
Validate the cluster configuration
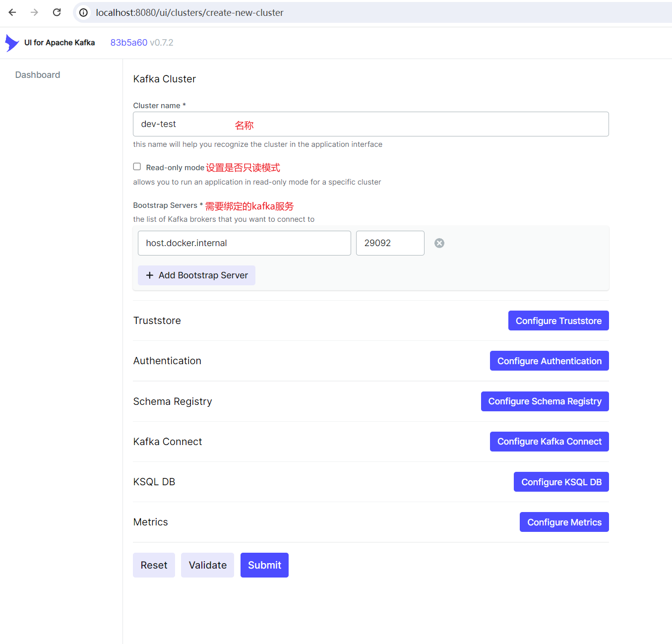(207, 565)
